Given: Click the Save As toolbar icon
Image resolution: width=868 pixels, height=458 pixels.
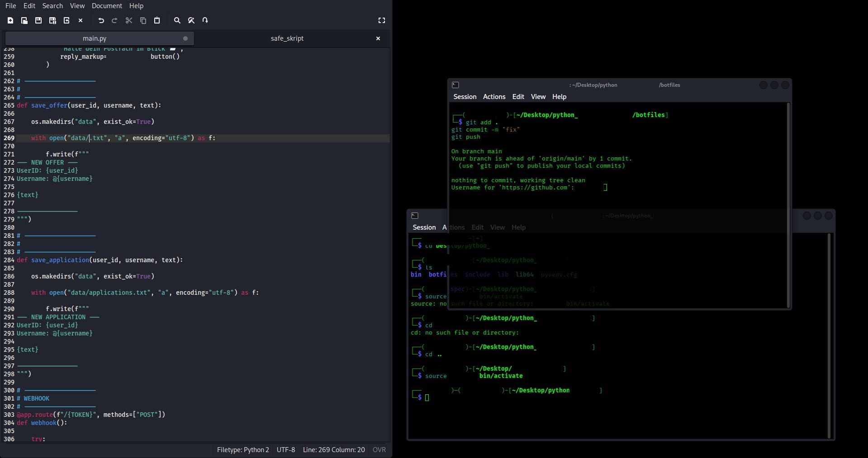Looking at the screenshot, I should [52, 20].
